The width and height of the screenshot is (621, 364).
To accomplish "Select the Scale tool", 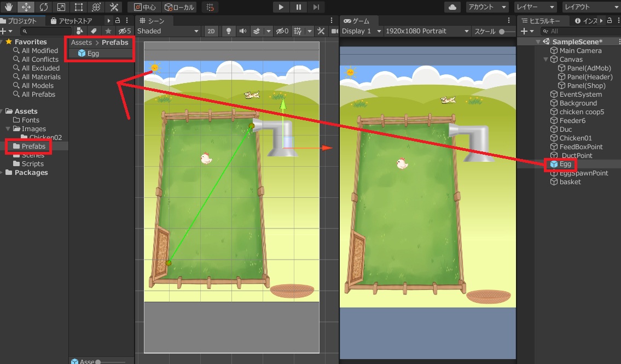I will 61,7.
